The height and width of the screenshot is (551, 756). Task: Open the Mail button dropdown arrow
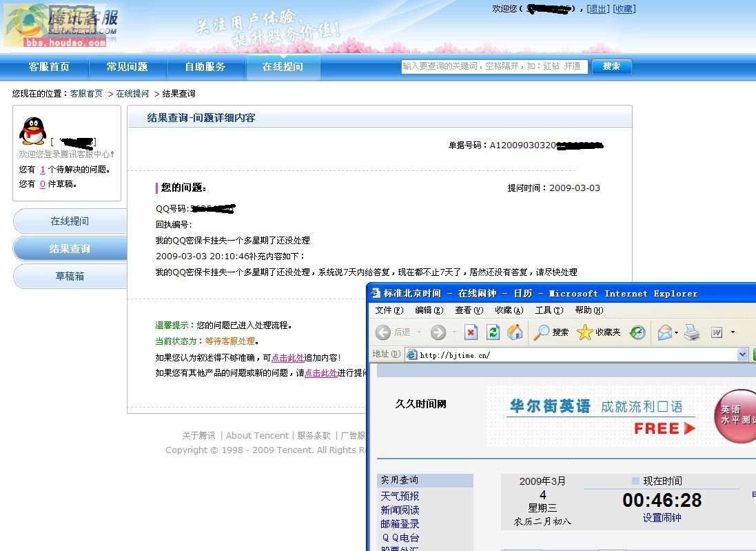point(677,332)
